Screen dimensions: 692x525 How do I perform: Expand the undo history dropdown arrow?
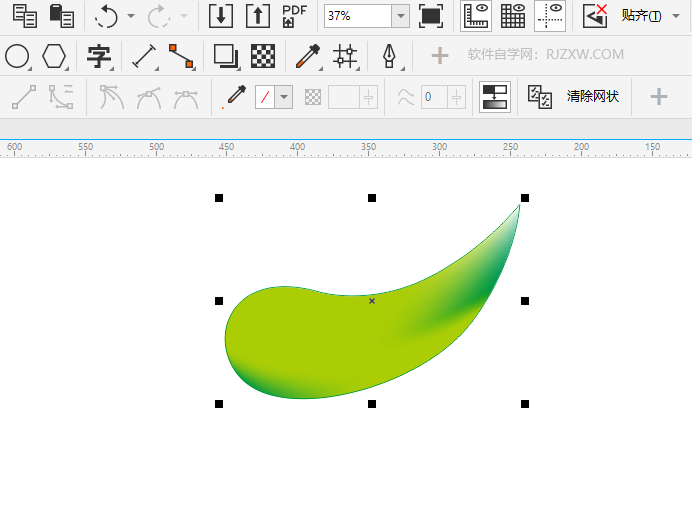[x=131, y=16]
